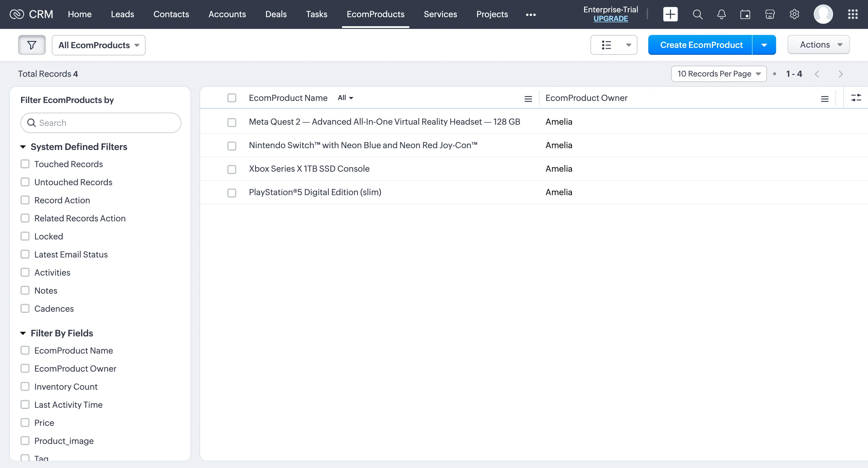Open the Services module tab
This screenshot has width=868, height=468.
click(x=440, y=14)
